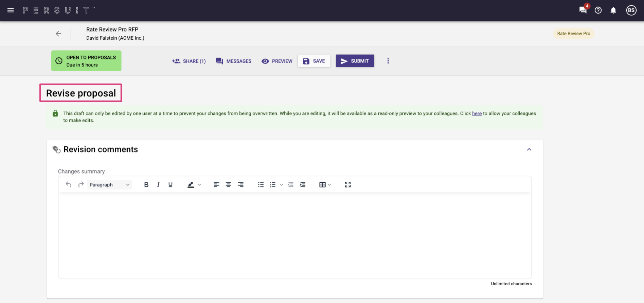Screen dimensions: 644x303
Task: Open the Paragraph style dropdown
Action: tap(109, 184)
